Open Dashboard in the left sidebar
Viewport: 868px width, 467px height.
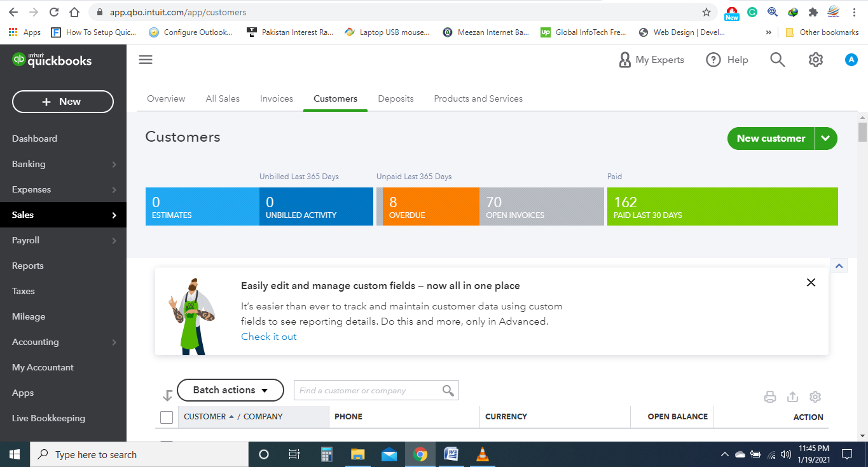(x=34, y=139)
